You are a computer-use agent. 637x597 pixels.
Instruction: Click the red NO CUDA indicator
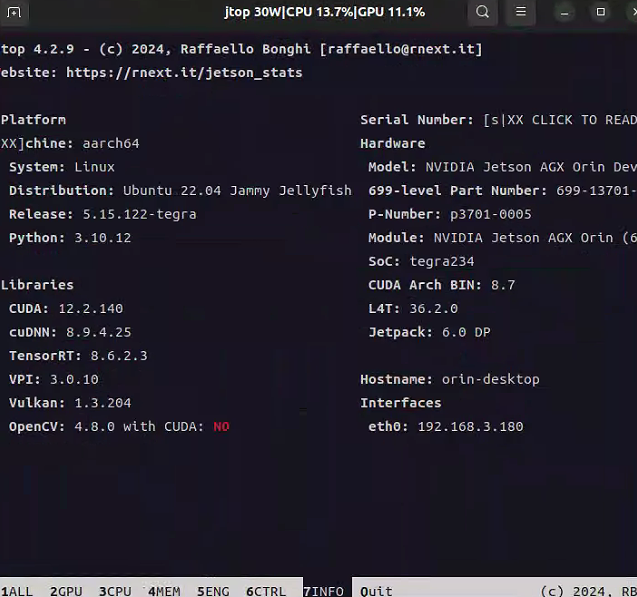coord(221,426)
